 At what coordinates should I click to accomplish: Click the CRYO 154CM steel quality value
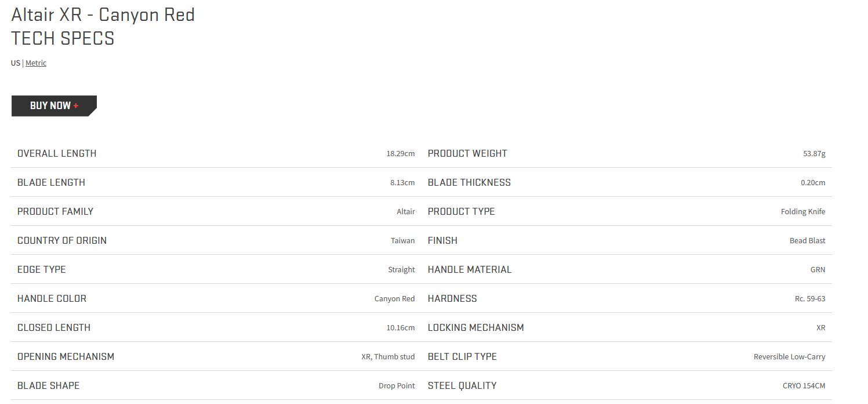pos(804,386)
